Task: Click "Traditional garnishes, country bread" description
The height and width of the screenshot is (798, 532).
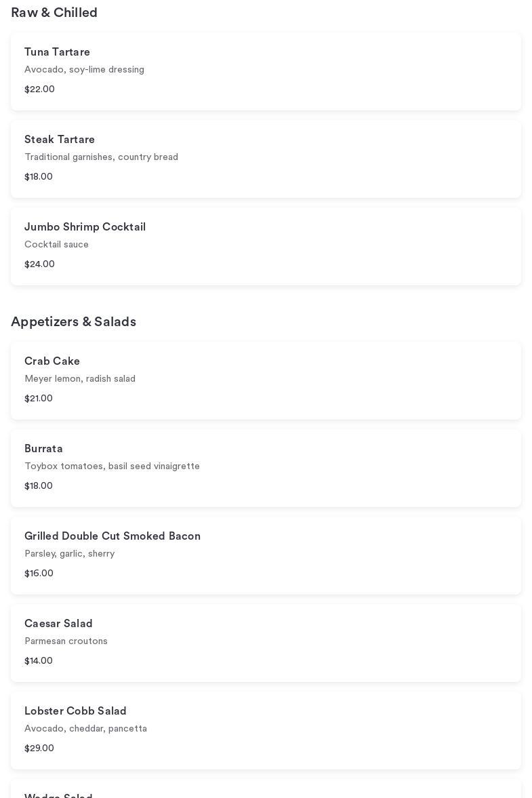Action: coord(101,157)
